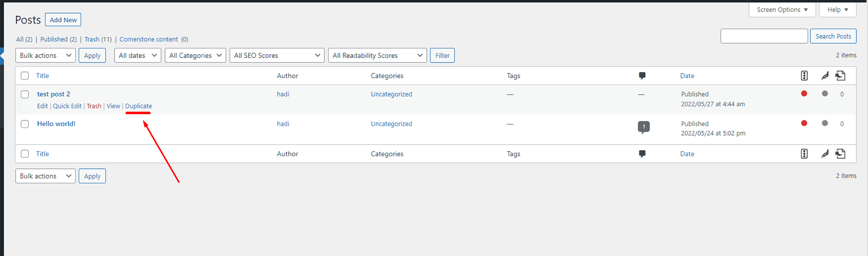
Task: Check the Hello world! checkbox
Action: [x=25, y=124]
